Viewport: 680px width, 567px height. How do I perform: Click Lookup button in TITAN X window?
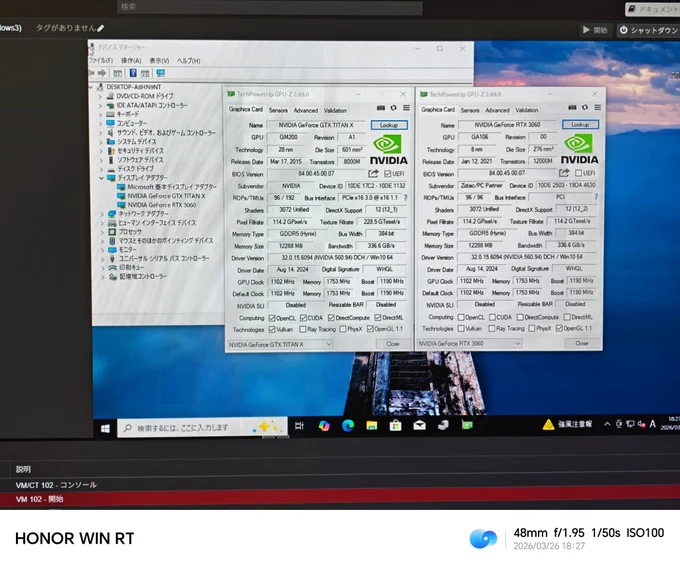tap(389, 125)
